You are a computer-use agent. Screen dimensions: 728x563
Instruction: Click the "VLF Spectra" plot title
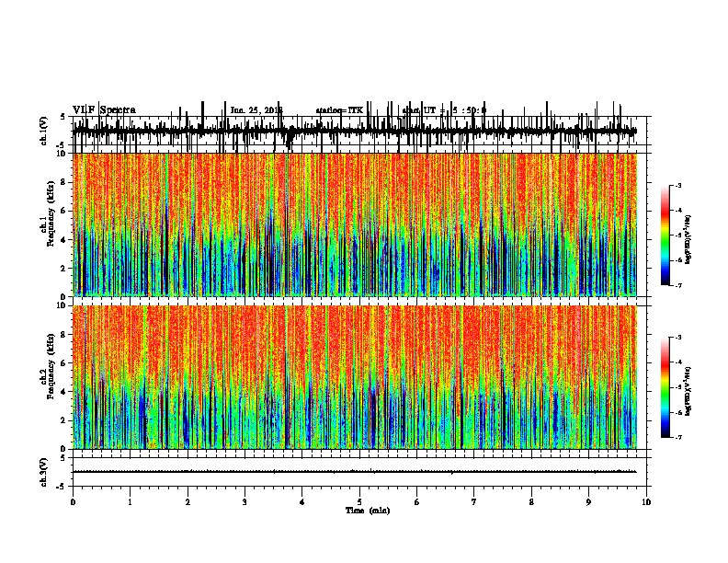[x=104, y=110]
